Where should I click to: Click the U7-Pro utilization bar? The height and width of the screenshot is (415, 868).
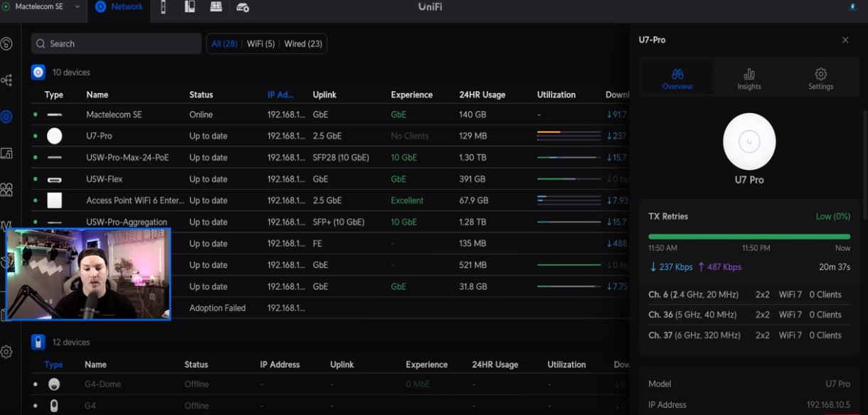[569, 136]
